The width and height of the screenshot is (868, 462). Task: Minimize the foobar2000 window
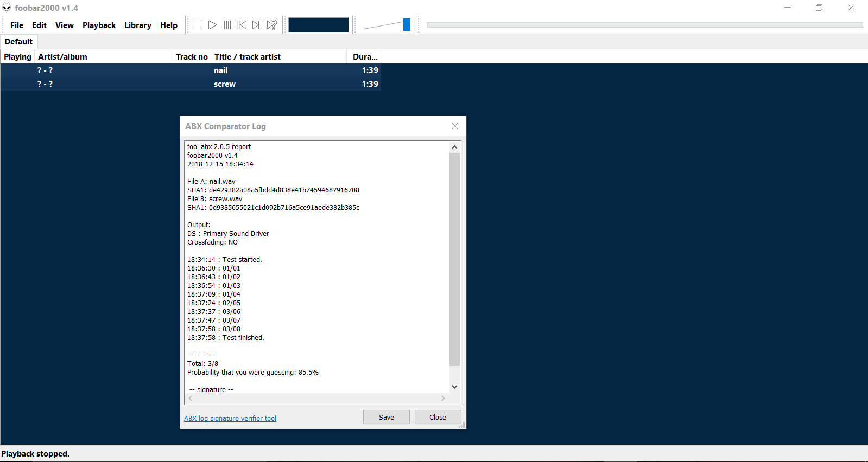[x=788, y=8]
